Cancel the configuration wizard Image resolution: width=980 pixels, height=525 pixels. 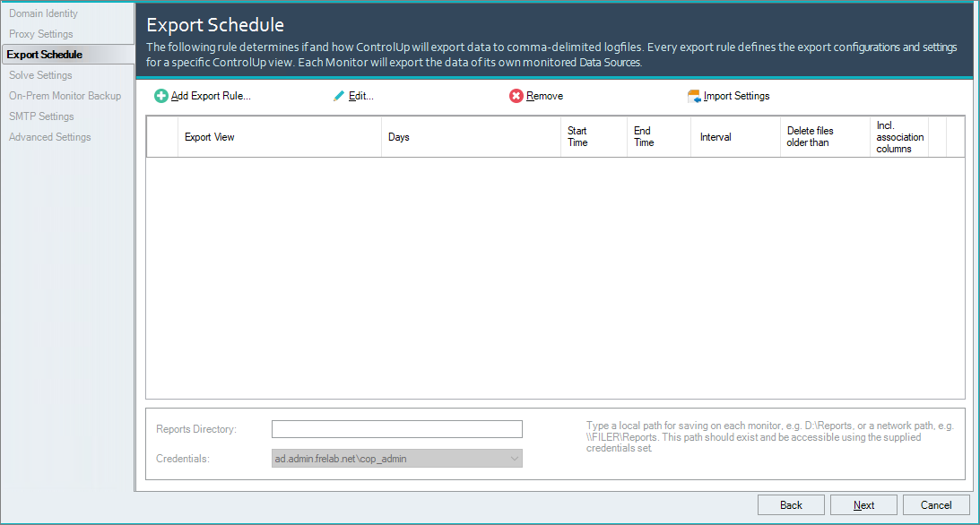[936, 505]
